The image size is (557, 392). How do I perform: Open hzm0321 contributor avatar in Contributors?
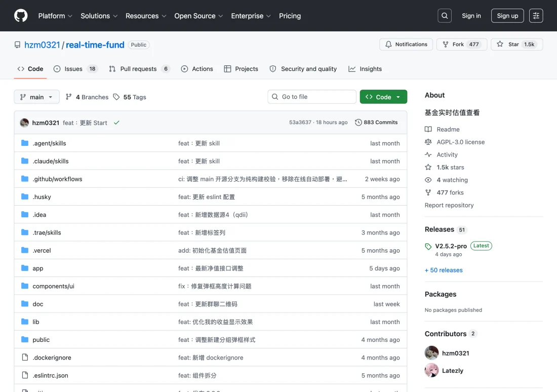(431, 353)
